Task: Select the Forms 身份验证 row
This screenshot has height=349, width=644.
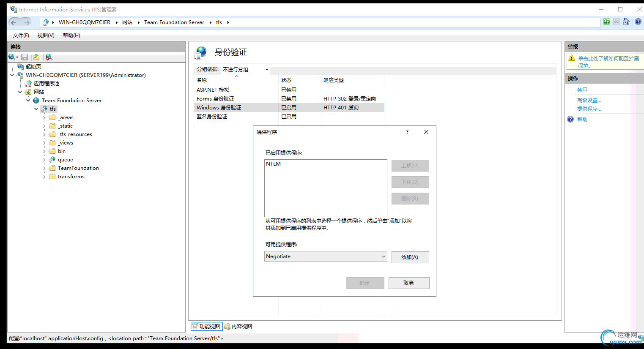Action: (x=289, y=99)
